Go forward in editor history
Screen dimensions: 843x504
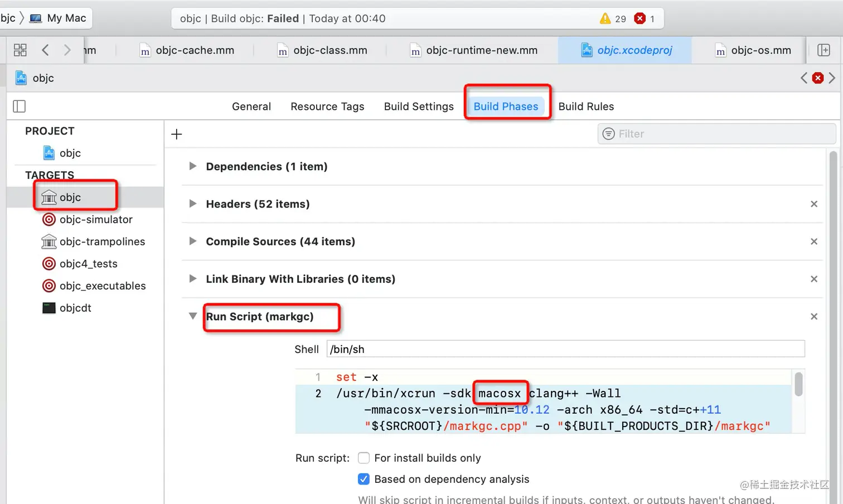(67, 50)
